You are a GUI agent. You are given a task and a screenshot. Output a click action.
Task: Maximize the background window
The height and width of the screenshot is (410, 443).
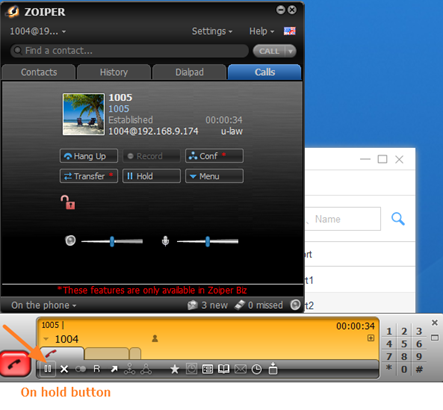coord(382,159)
